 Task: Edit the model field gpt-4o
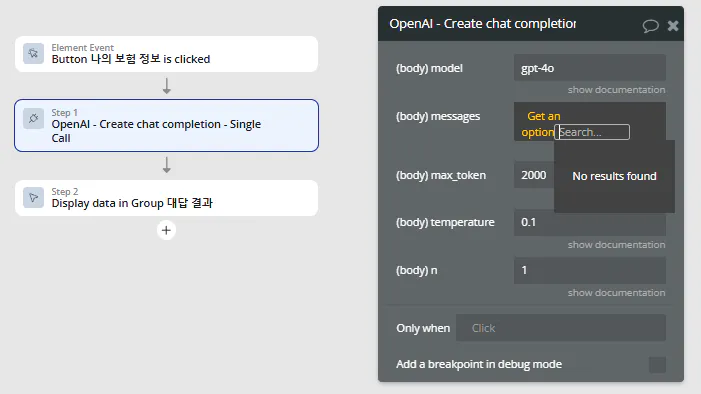(590, 68)
